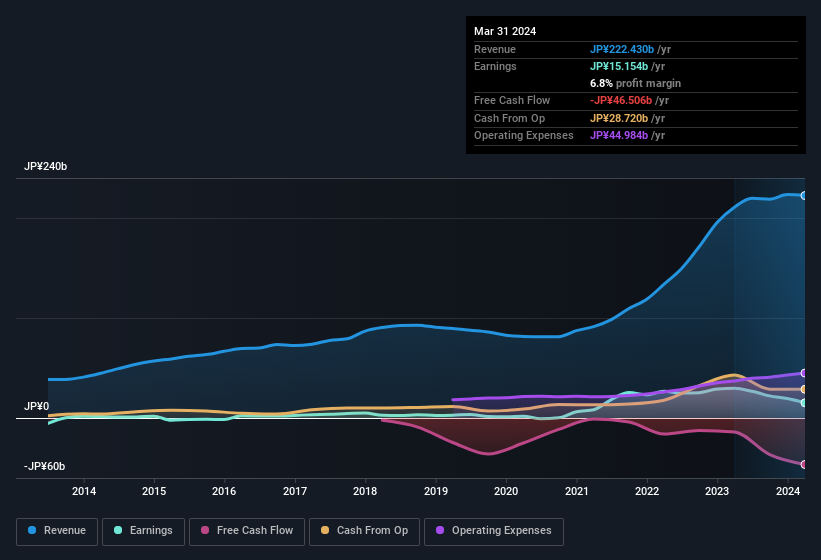Viewport: 821px width, 560px height.
Task: Click the Revenue line endpoint marker
Action: pyautogui.click(x=804, y=195)
